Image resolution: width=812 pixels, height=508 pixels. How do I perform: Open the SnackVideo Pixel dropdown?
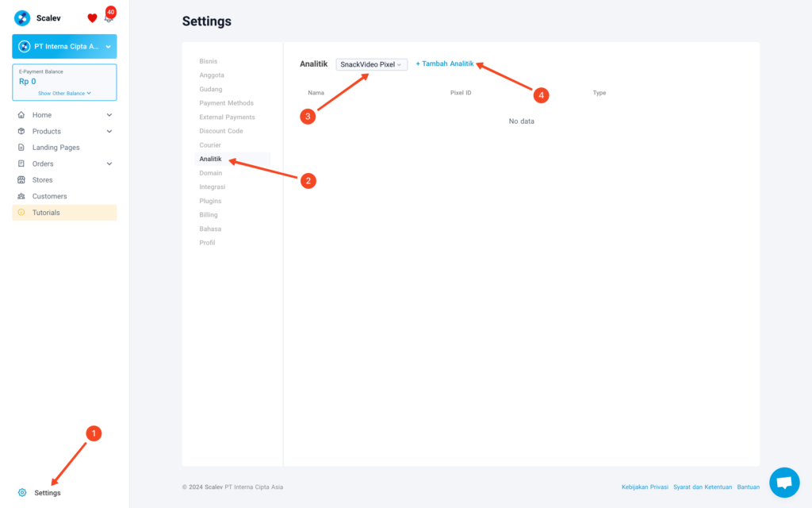371,64
